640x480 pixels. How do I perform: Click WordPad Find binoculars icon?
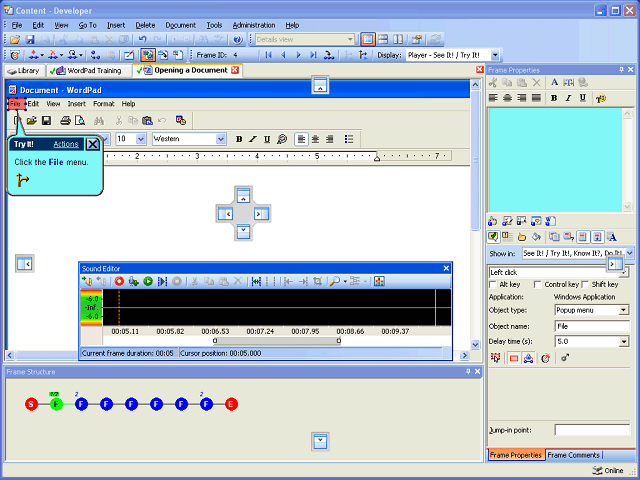pyautogui.click(x=99, y=120)
